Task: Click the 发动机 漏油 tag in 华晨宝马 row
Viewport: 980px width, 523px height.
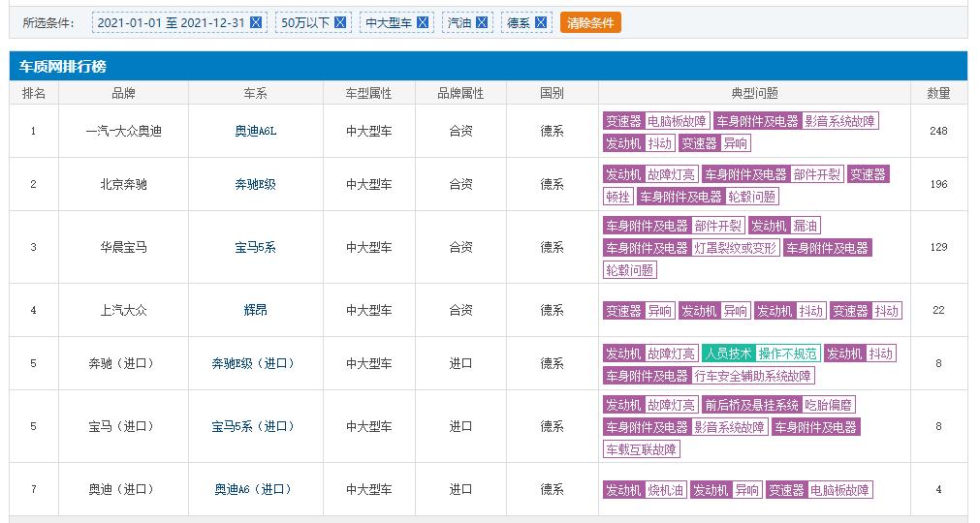Action: tap(784, 226)
